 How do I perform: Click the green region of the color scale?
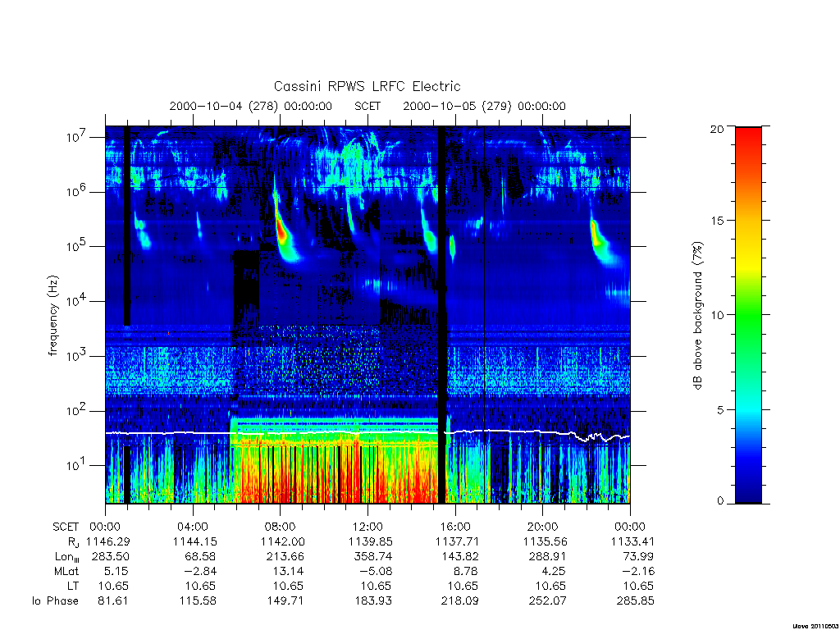pyautogui.click(x=748, y=316)
